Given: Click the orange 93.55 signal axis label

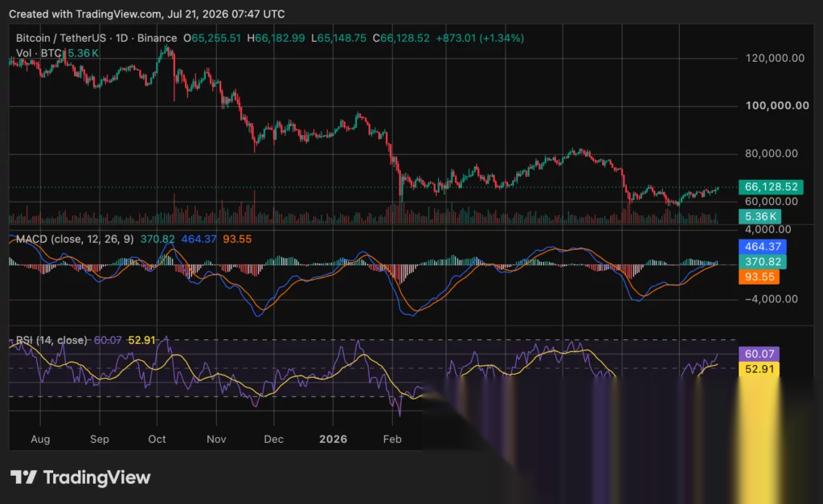Looking at the screenshot, I should [x=759, y=277].
